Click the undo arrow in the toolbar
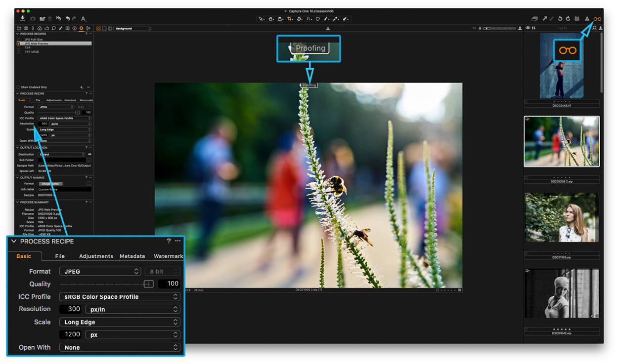Viewport: 618px width, 364px height. (x=67, y=19)
